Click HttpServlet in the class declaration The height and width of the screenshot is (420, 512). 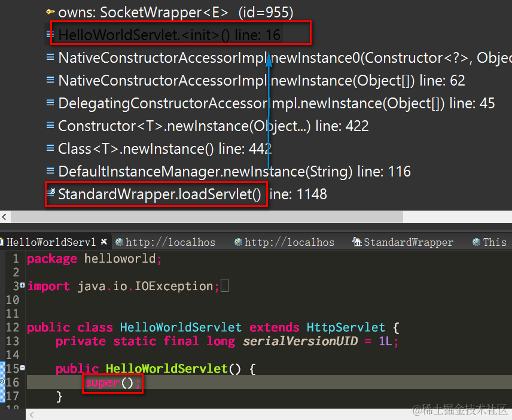[x=346, y=328]
